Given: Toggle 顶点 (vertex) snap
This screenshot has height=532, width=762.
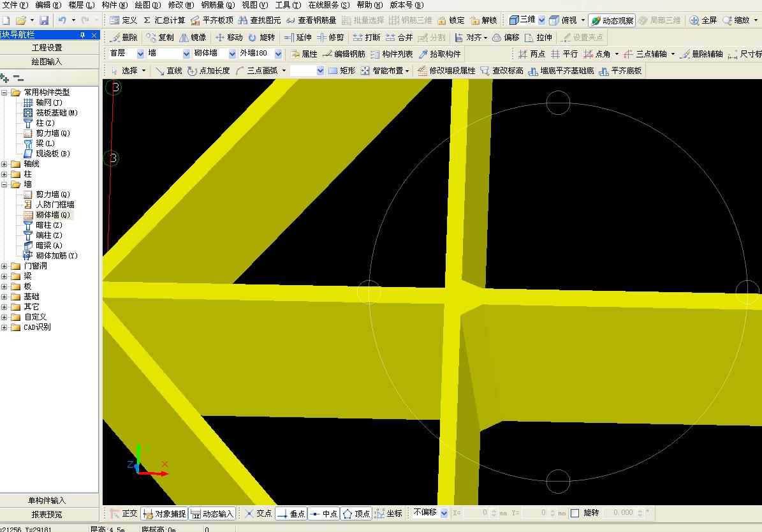Looking at the screenshot, I should [356, 514].
